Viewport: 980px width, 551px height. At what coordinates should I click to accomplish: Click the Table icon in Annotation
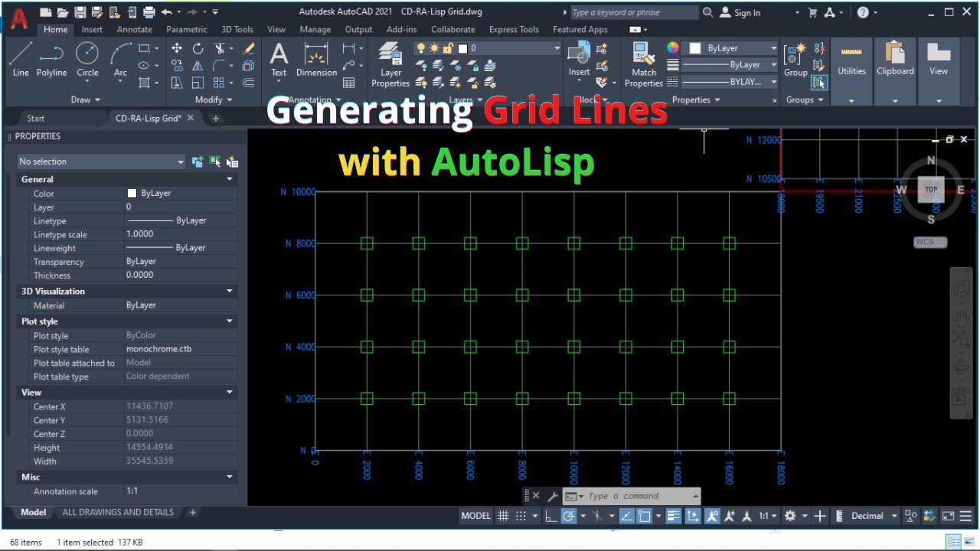click(x=349, y=83)
